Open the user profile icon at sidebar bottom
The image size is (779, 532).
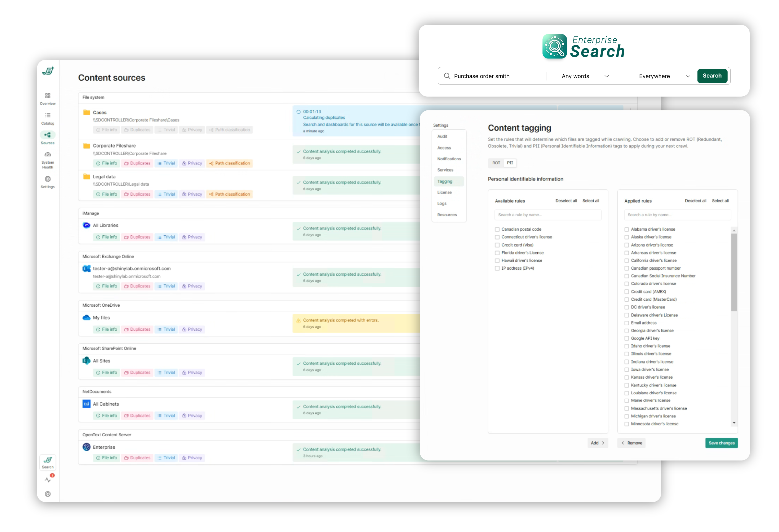[47, 494]
